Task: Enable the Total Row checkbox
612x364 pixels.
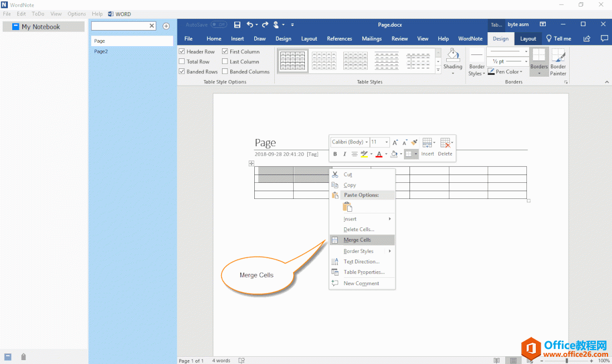Action: [x=182, y=62]
